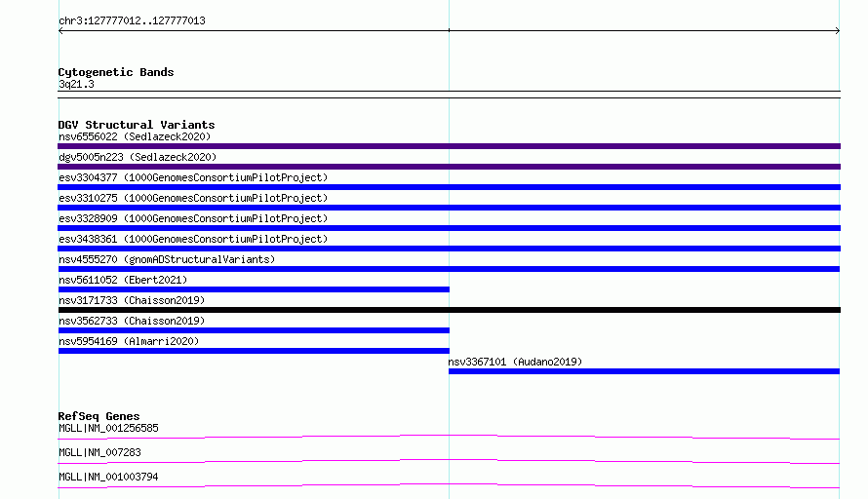Click the magenta line under MGLL|NM_001256585
The image size is (868, 499).
pyautogui.click(x=449, y=437)
